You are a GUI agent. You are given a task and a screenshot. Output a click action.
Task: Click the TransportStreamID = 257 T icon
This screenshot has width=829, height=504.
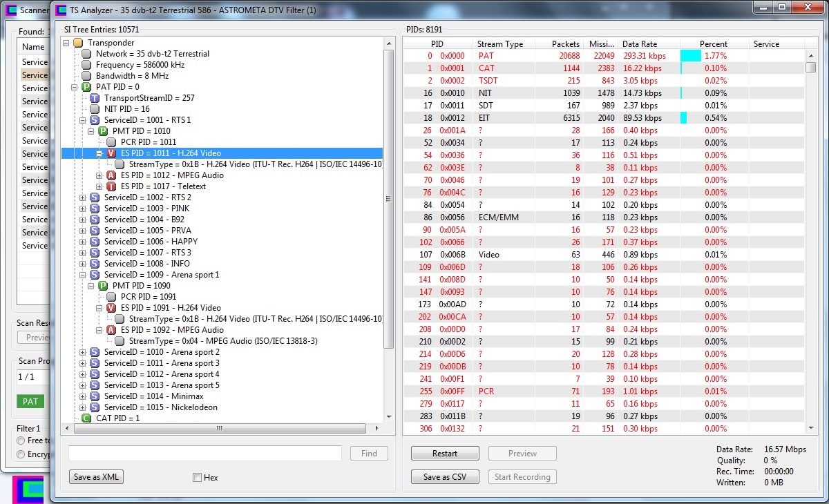[x=95, y=98]
